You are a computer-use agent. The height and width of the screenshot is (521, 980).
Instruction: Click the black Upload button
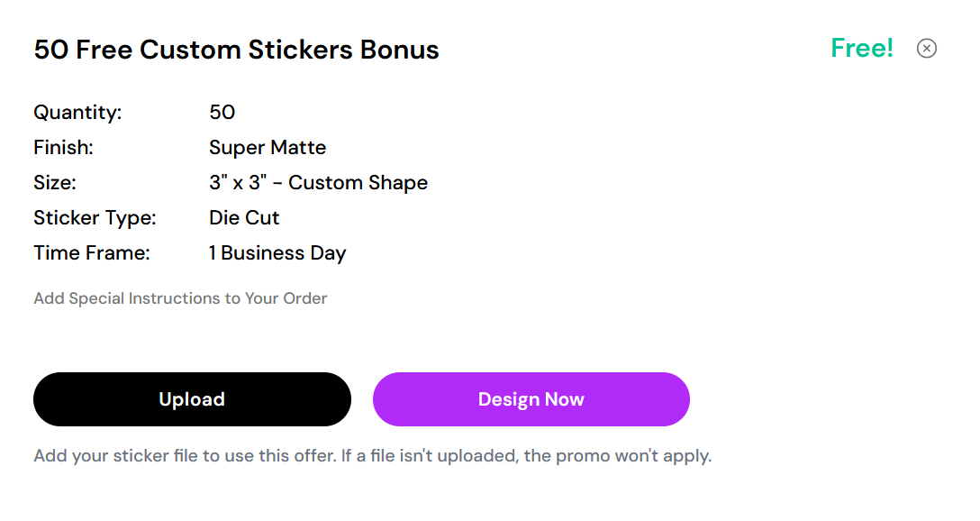pyautogui.click(x=192, y=399)
